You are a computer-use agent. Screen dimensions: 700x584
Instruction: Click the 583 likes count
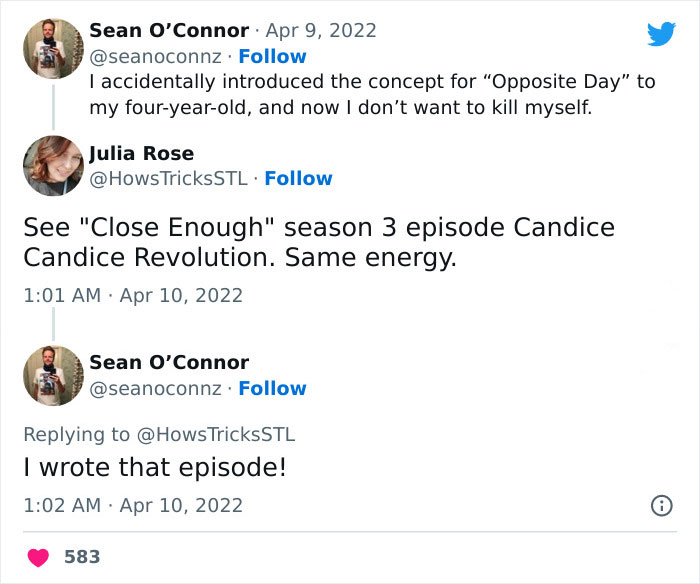(82, 557)
